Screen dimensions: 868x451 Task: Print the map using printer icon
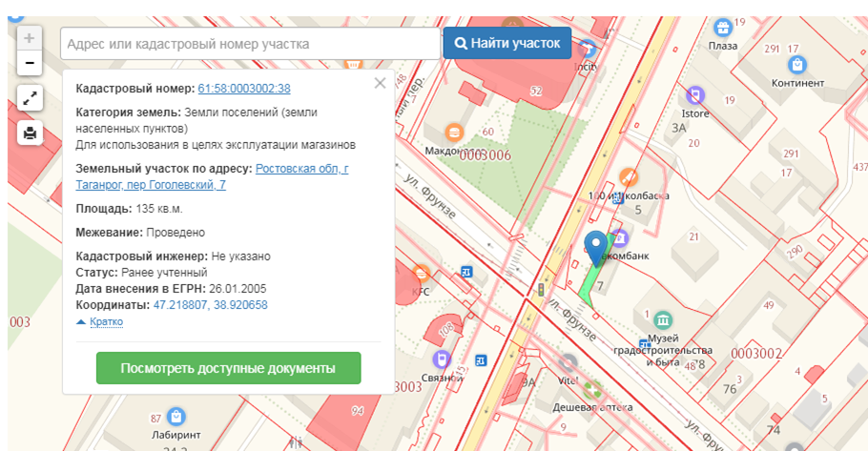[30, 133]
